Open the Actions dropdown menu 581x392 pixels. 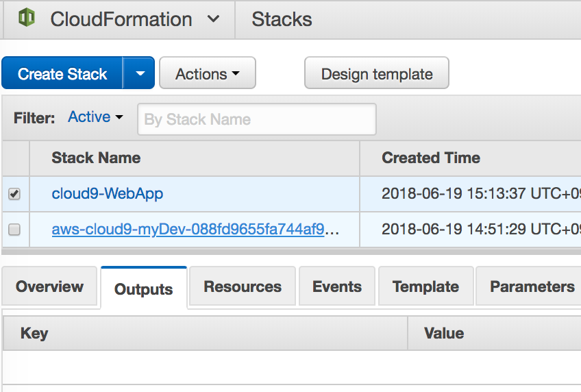click(208, 73)
